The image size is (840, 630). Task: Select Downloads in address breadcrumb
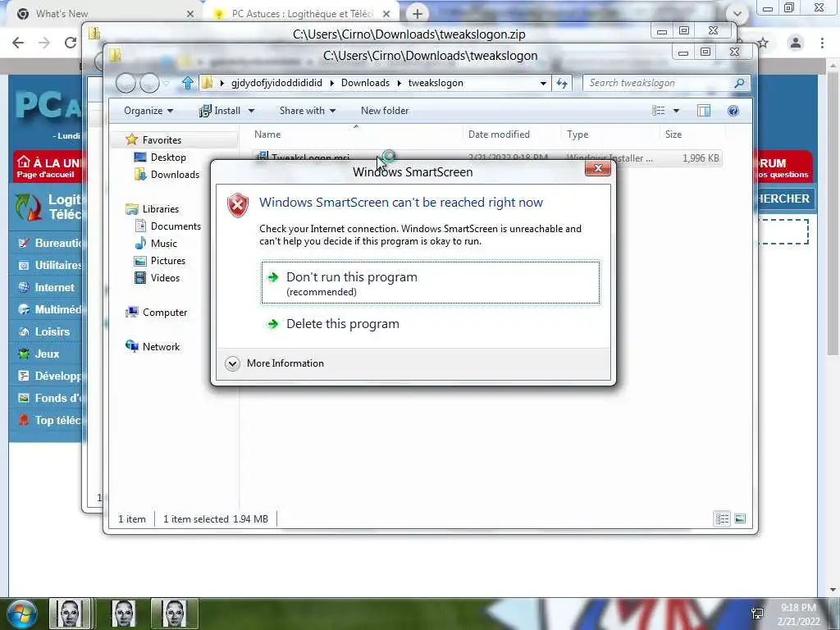pyautogui.click(x=365, y=83)
